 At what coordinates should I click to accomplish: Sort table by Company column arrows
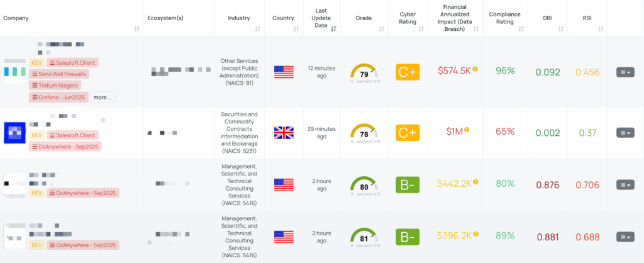(x=136, y=29)
